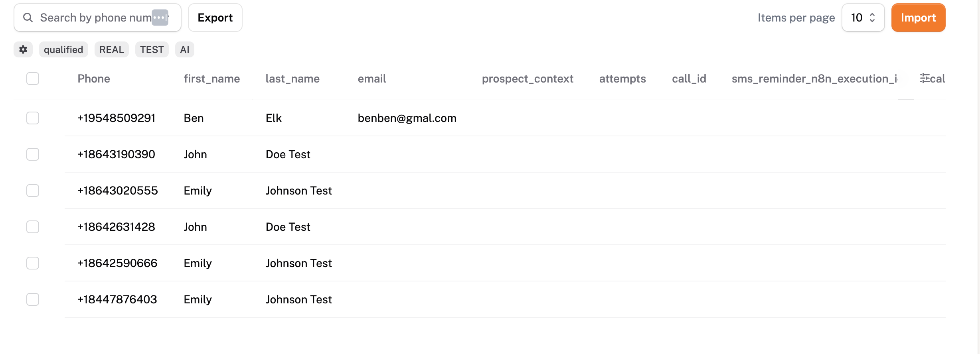This screenshot has height=354, width=980.
Task: Filter by the qualified tag
Action: tap(63, 49)
